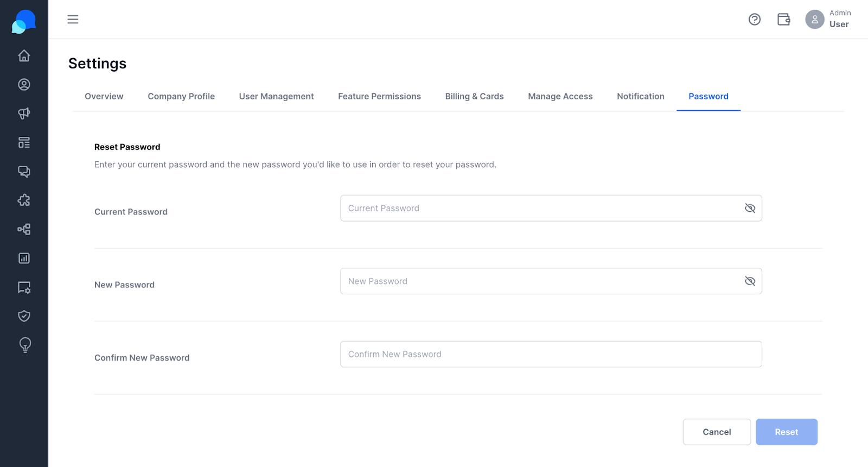Click the Admin User name text
Viewport: 868px width, 467px height.
click(840, 19)
